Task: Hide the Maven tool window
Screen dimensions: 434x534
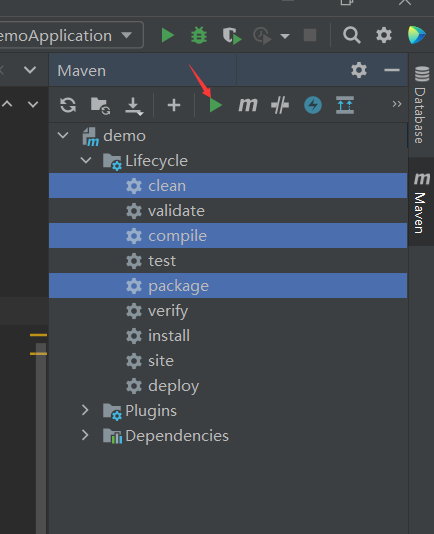Action: [392, 70]
